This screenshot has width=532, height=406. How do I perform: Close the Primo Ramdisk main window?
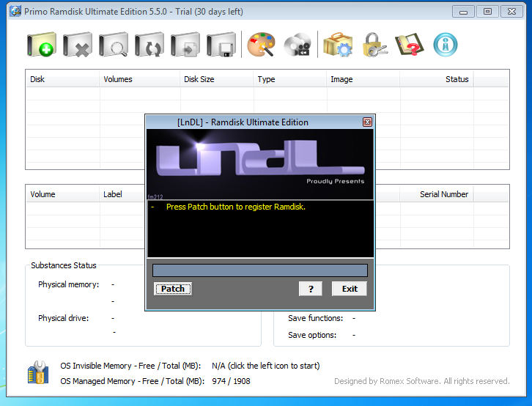pyautogui.click(x=511, y=12)
